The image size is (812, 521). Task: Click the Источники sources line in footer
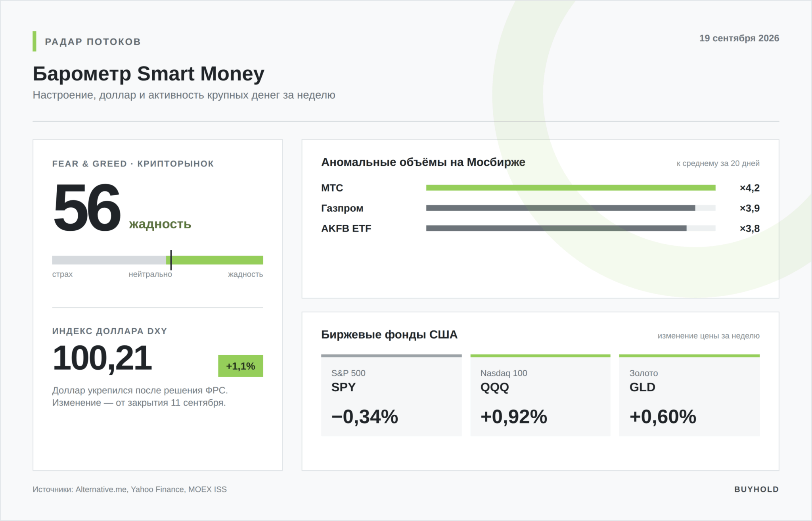click(x=130, y=489)
